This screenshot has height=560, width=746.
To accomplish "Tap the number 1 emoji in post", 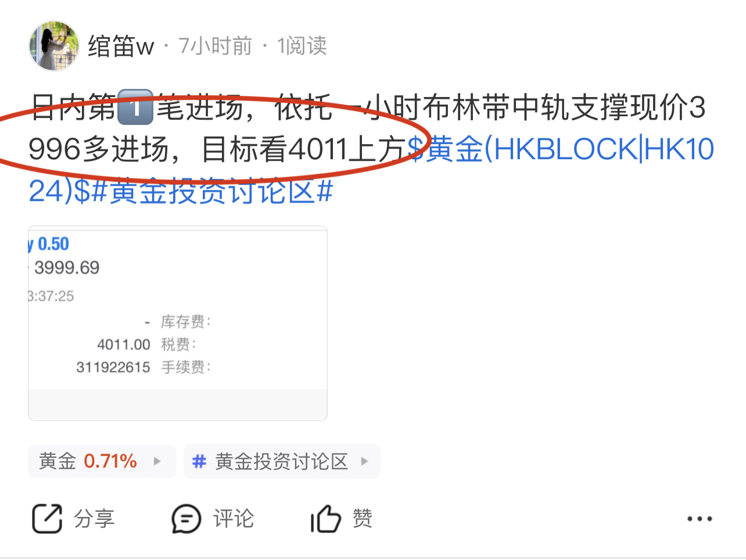I will click(x=135, y=107).
